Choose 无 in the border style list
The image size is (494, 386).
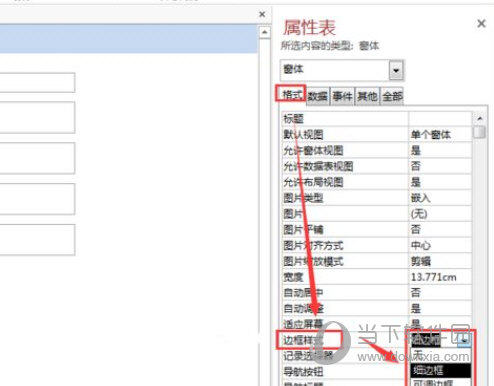441,355
